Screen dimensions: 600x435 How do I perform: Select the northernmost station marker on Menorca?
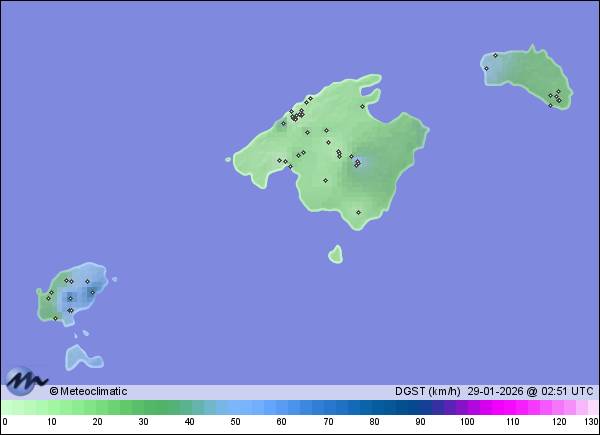495,55
